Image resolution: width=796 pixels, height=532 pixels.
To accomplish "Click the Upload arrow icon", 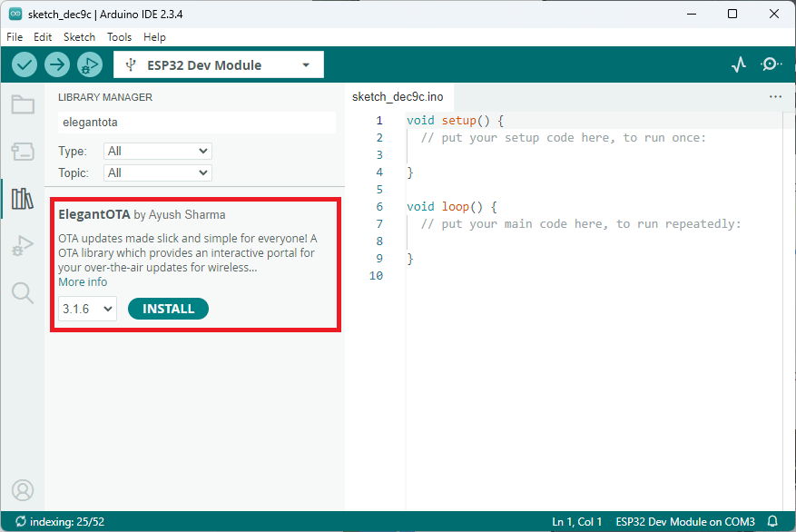I will 56,64.
